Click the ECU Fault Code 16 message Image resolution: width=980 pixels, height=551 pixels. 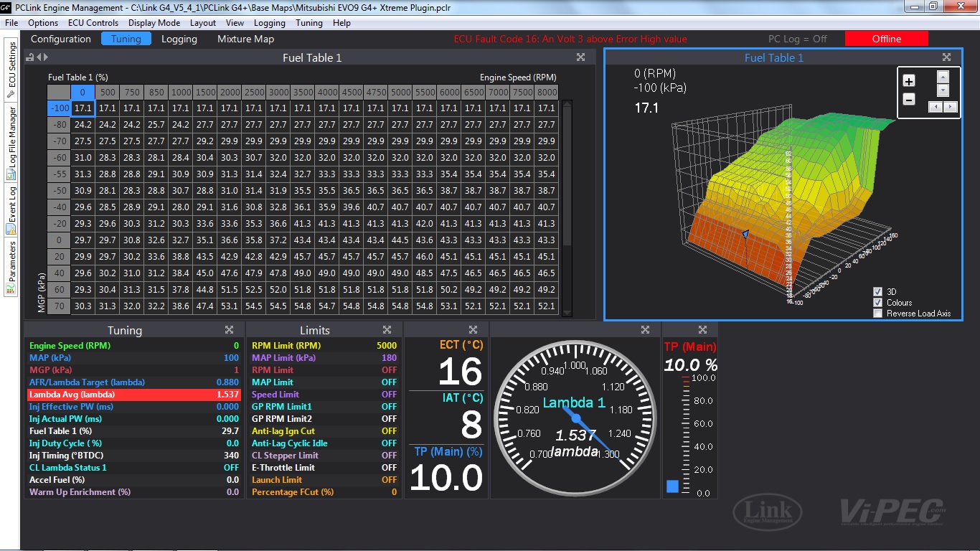(570, 39)
